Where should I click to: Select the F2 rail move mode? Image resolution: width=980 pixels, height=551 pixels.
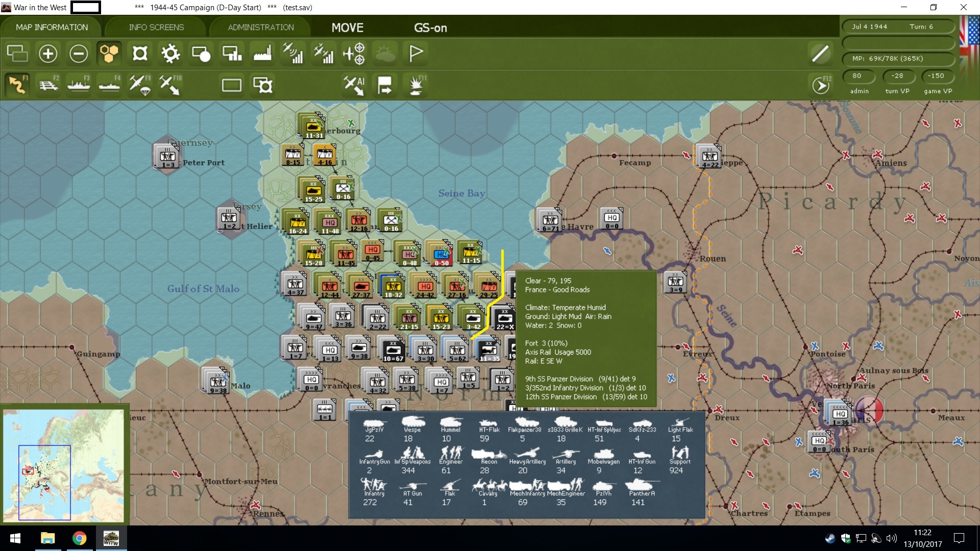48,85
